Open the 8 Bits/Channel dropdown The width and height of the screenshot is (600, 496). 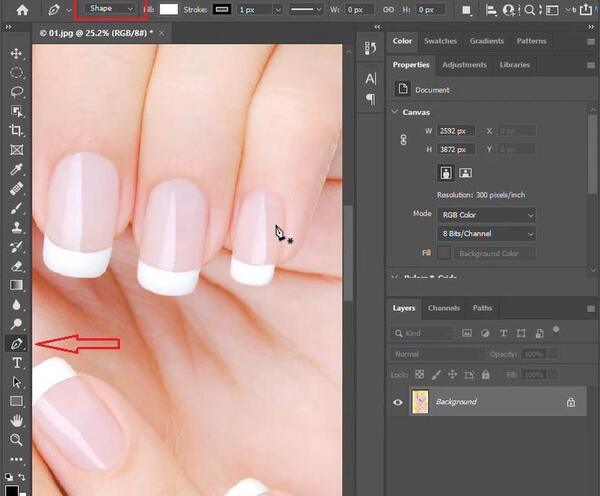[x=486, y=233]
